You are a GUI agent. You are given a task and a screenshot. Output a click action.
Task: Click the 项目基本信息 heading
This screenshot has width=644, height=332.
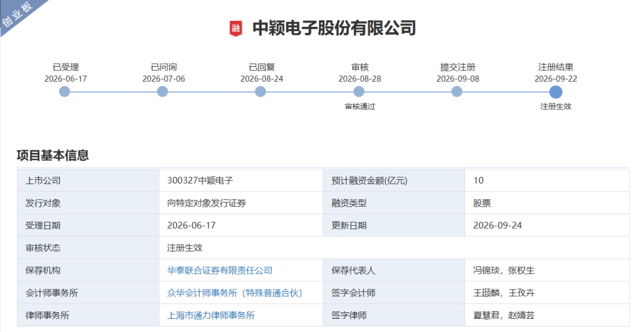(x=52, y=155)
